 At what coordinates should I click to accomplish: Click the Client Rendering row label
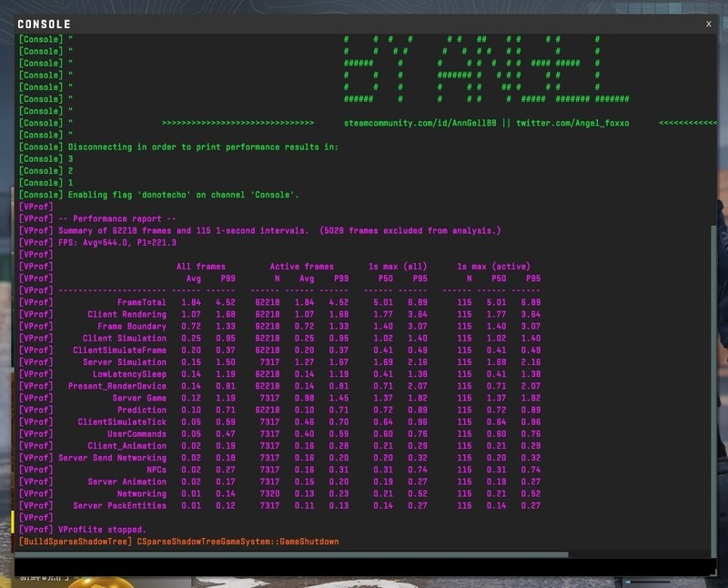tap(126, 314)
